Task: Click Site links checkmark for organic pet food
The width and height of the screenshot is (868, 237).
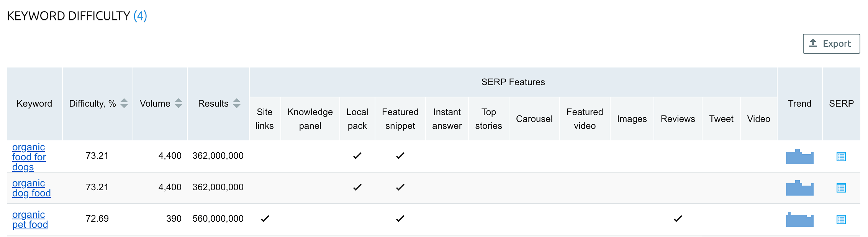Action: pyautogui.click(x=265, y=219)
